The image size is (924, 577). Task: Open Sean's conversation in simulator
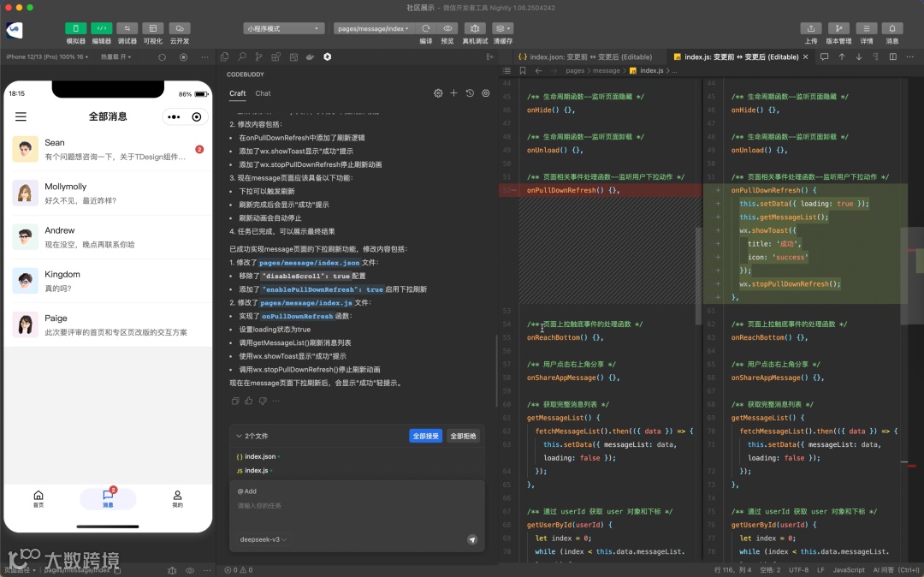[109, 149]
